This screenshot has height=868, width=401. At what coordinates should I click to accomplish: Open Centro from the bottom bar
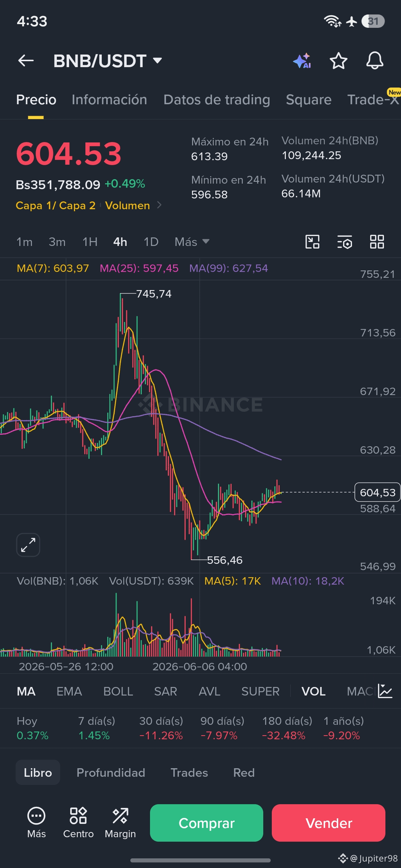coord(78,823)
